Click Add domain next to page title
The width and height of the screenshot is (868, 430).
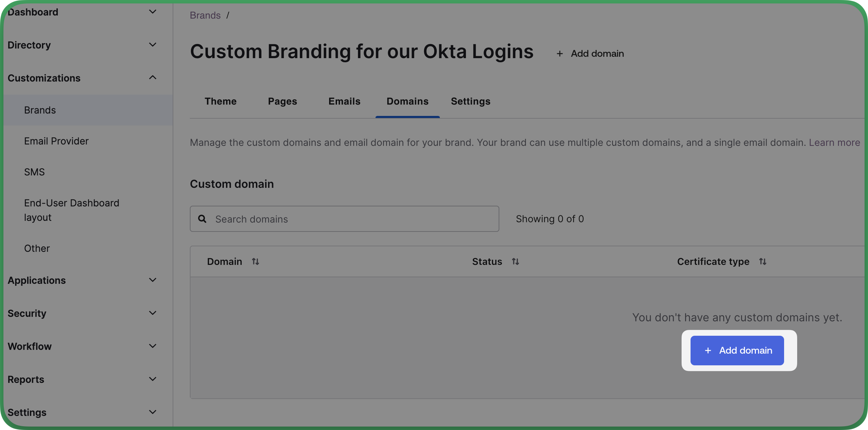point(590,54)
